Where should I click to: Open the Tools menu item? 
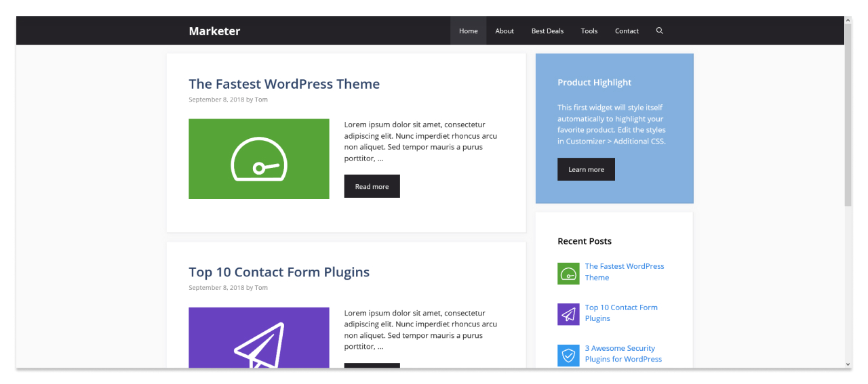589,30
